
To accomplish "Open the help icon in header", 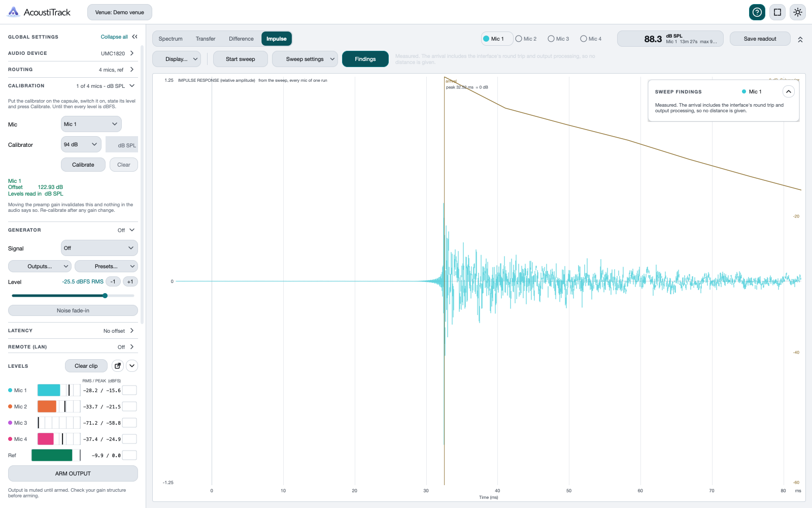I will [757, 12].
